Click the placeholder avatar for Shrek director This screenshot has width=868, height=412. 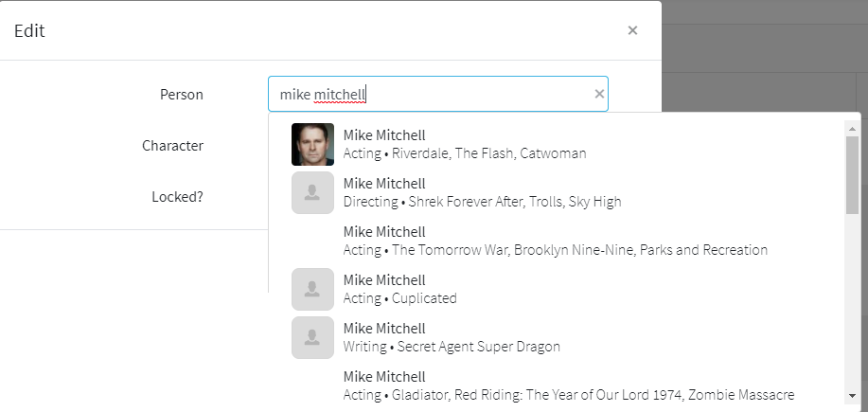[x=312, y=192]
